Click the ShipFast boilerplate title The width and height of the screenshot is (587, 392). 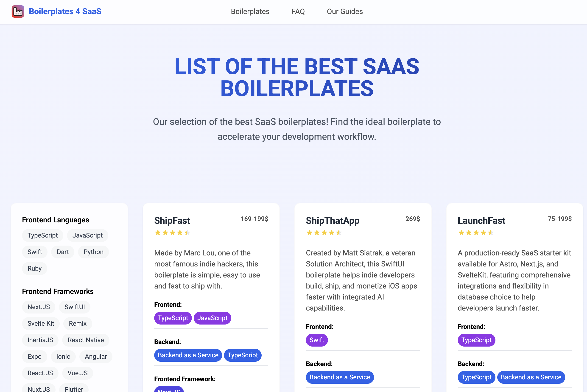[x=172, y=220]
